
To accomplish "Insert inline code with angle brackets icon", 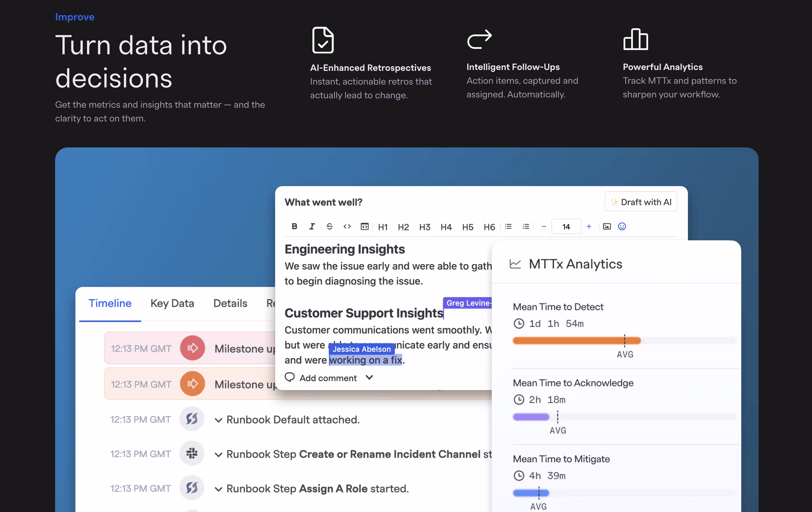I will pyautogui.click(x=347, y=227).
